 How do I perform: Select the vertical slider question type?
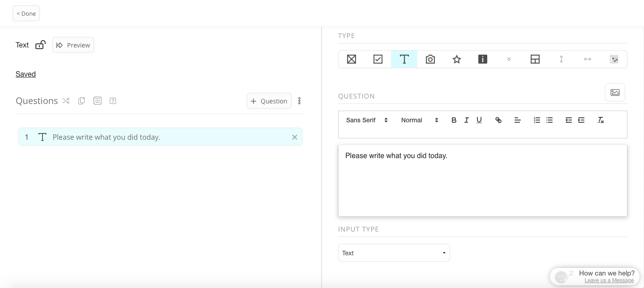(561, 59)
